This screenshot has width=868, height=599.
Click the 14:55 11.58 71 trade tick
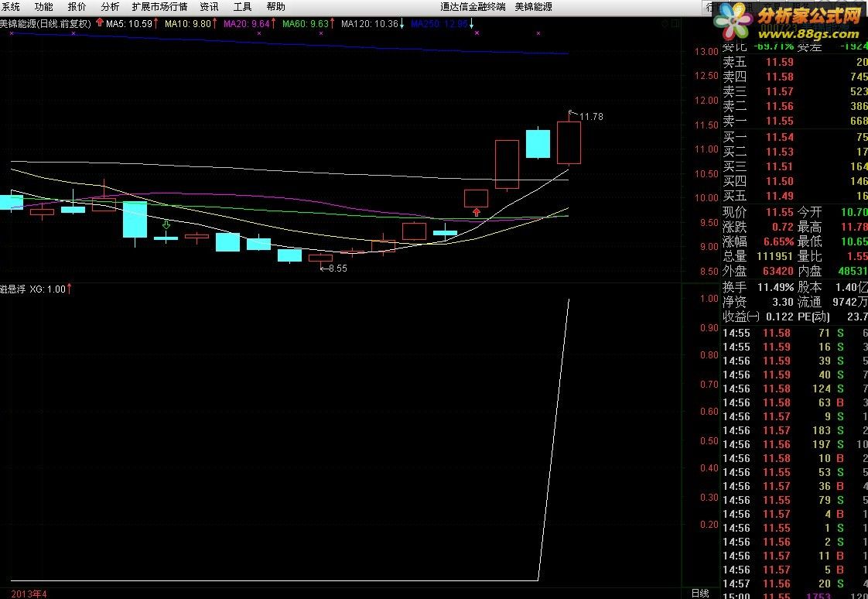pos(795,333)
